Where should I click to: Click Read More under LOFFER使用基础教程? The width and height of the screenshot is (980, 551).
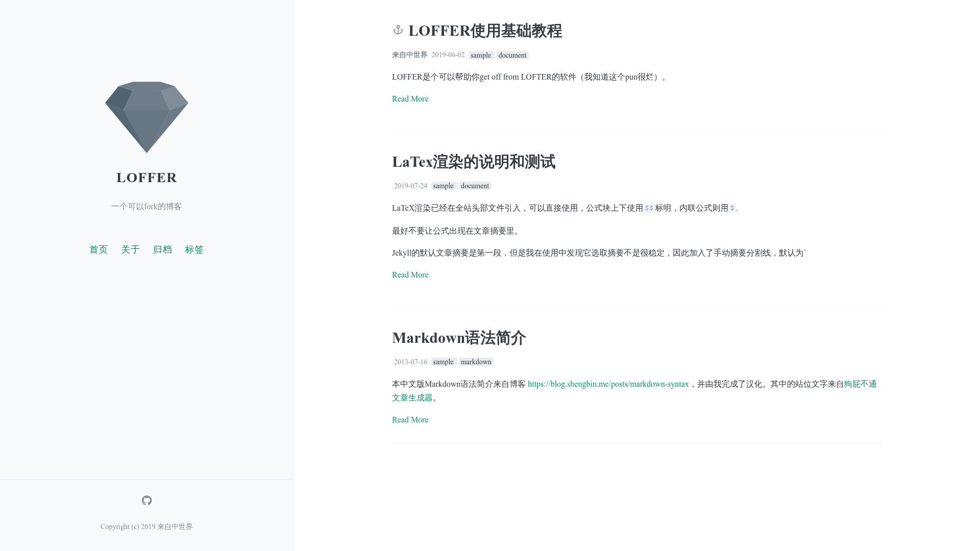tap(410, 99)
